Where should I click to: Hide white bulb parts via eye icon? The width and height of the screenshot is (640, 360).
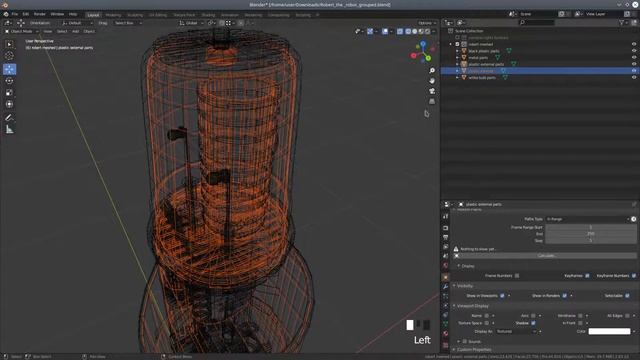tap(634, 78)
